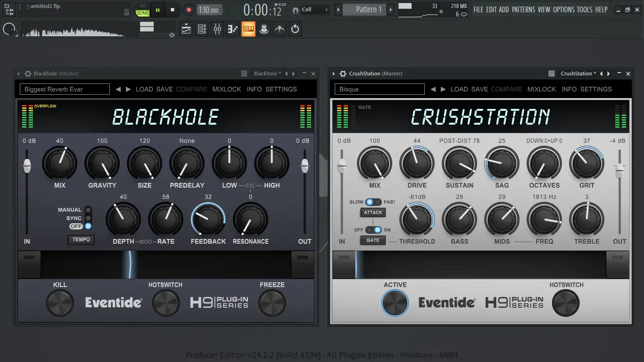Select the SYNC tempo mode in Blackhole
Viewport: 644px width, 362px height.
coord(88,218)
